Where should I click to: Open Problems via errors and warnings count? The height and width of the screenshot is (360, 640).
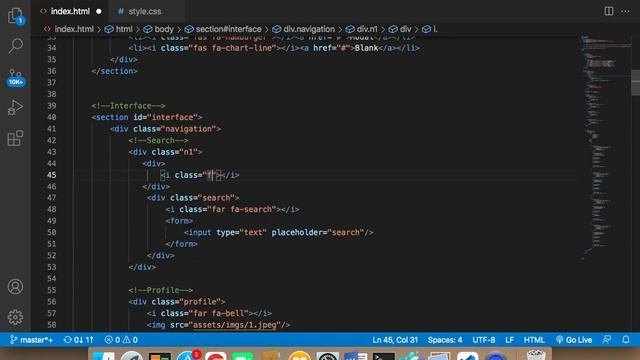(121, 340)
